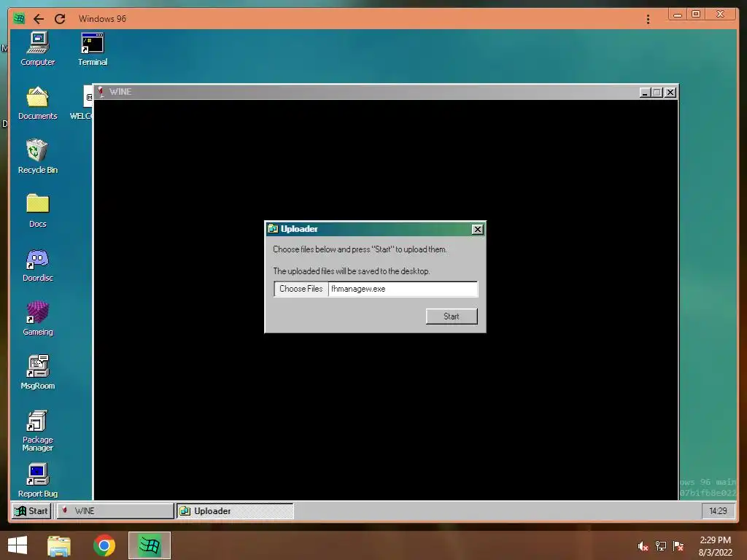The image size is (747, 560).
Task: Launch the Gameing shortcut
Action: coord(38,319)
